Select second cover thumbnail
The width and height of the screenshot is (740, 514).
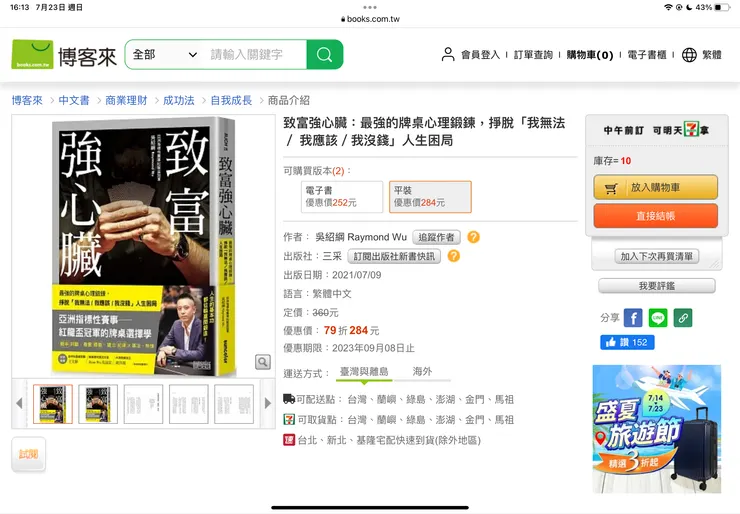tap(98, 404)
